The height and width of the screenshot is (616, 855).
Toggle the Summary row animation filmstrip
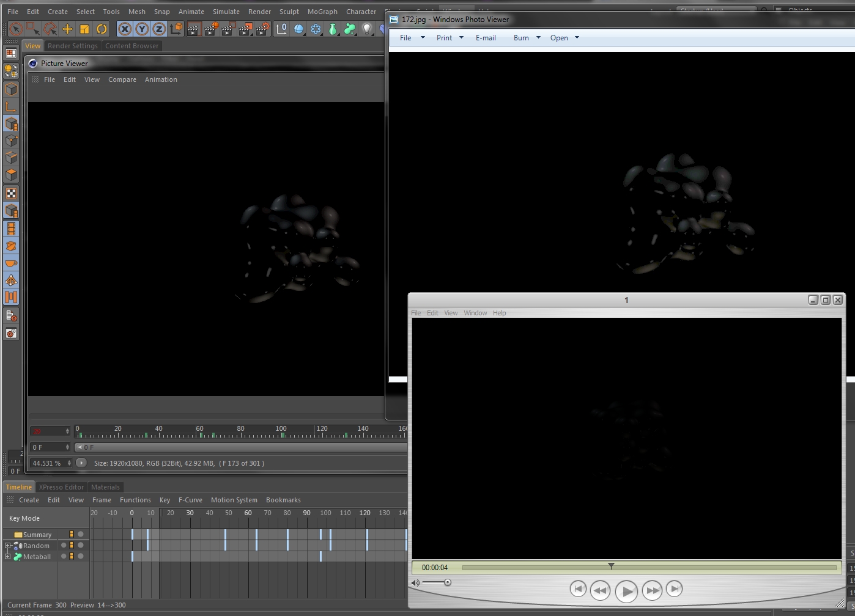tap(72, 534)
